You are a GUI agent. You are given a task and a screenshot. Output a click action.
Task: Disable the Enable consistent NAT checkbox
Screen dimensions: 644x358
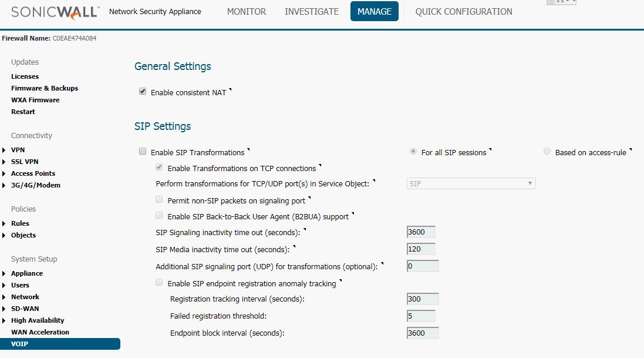click(x=143, y=91)
